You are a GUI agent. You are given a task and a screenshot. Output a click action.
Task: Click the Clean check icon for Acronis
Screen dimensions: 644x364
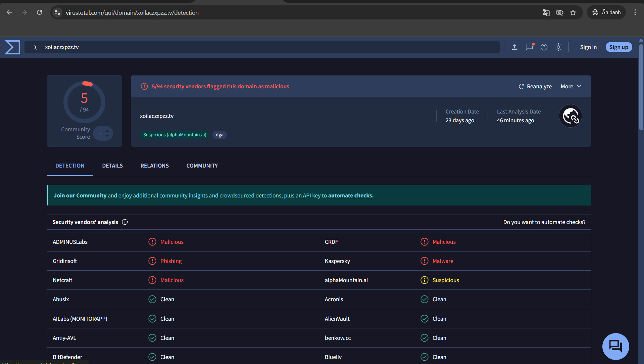(425, 299)
